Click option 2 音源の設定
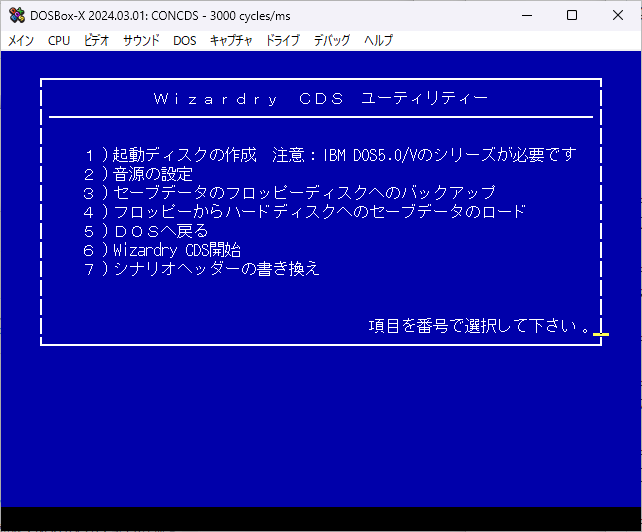 (x=138, y=174)
